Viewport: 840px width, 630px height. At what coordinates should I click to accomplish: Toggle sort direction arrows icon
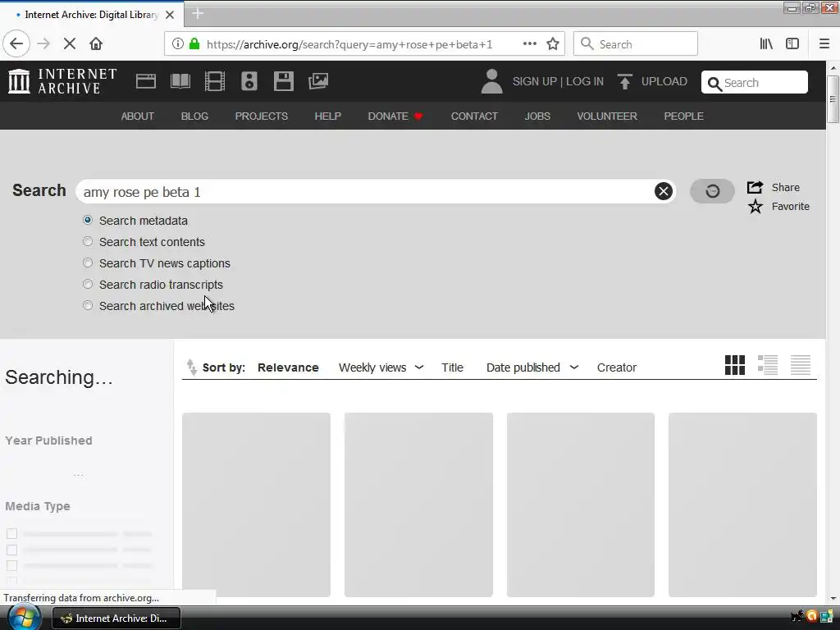click(191, 367)
